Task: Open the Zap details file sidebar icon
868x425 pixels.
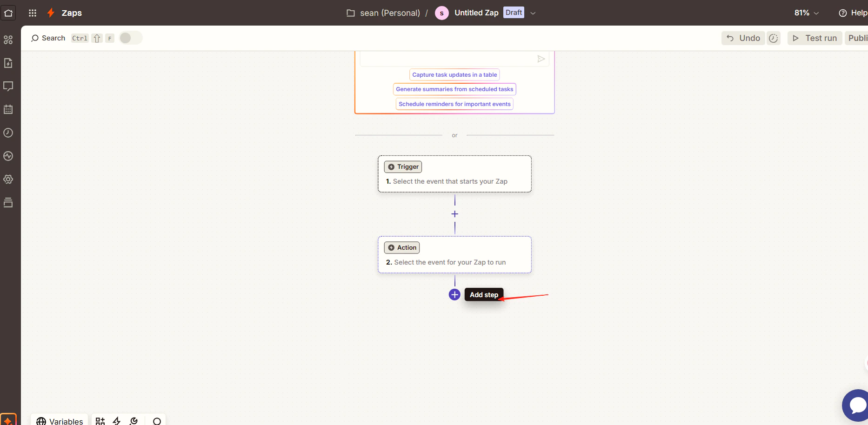Action: pos(8,63)
